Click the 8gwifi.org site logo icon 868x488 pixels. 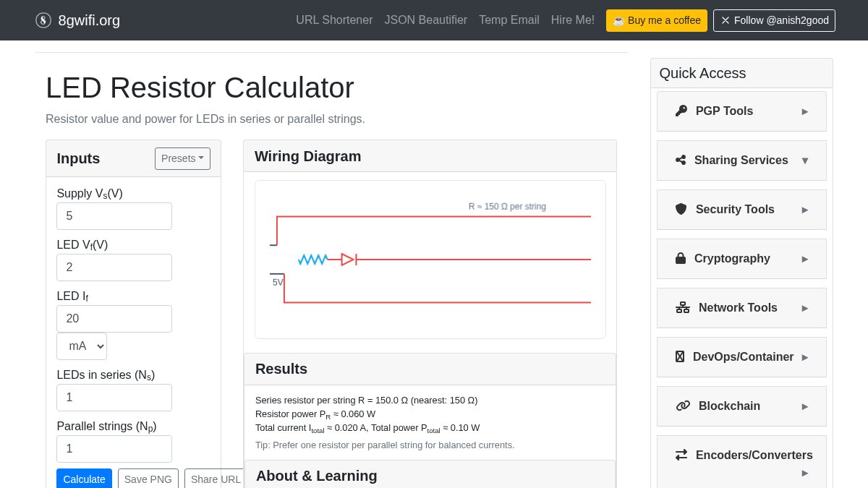coord(43,20)
